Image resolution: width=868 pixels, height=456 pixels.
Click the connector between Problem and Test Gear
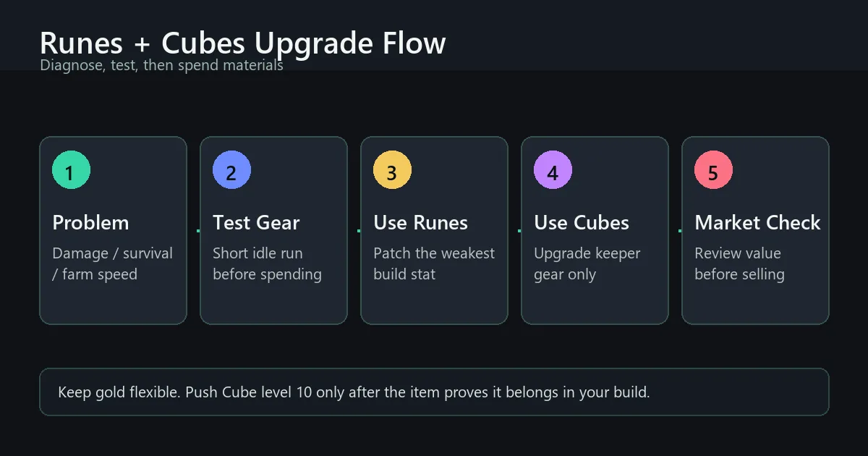pyautogui.click(x=198, y=231)
